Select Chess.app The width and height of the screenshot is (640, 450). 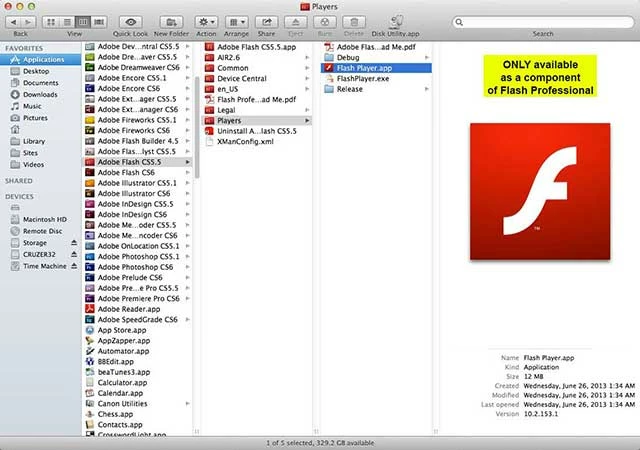115,414
